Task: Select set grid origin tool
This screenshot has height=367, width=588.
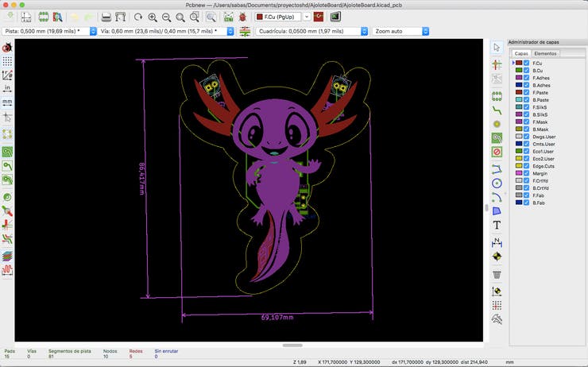Action: (497, 305)
